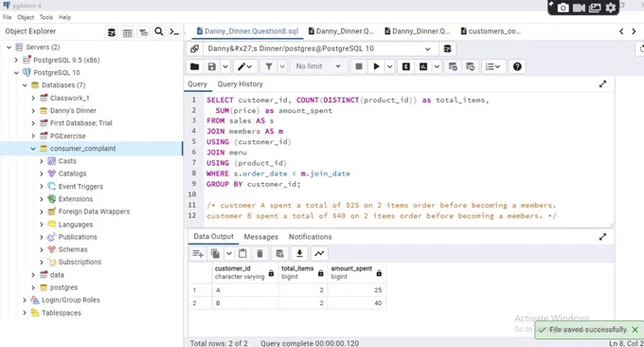Open the save options dropdown arrow

pos(225,66)
